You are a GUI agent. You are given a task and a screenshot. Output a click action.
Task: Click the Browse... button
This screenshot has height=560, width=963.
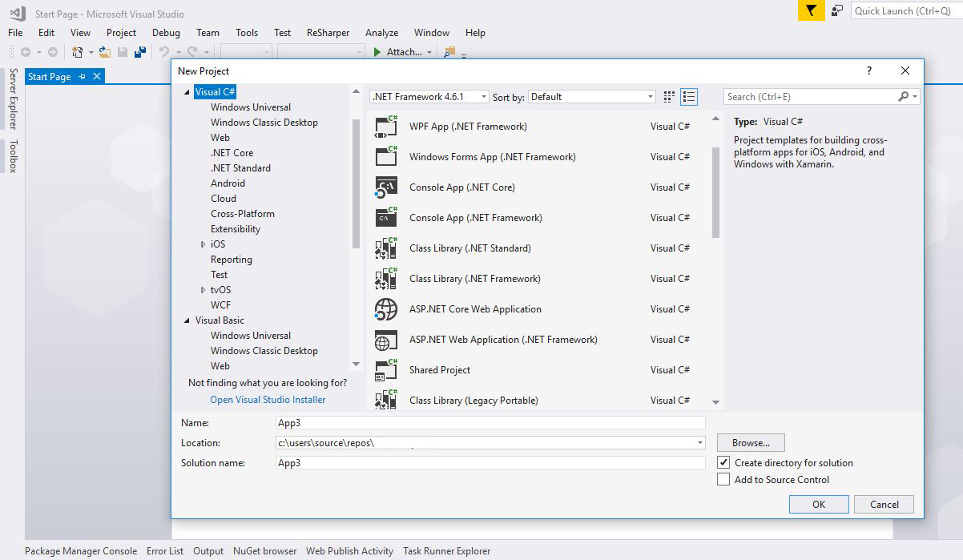[751, 442]
